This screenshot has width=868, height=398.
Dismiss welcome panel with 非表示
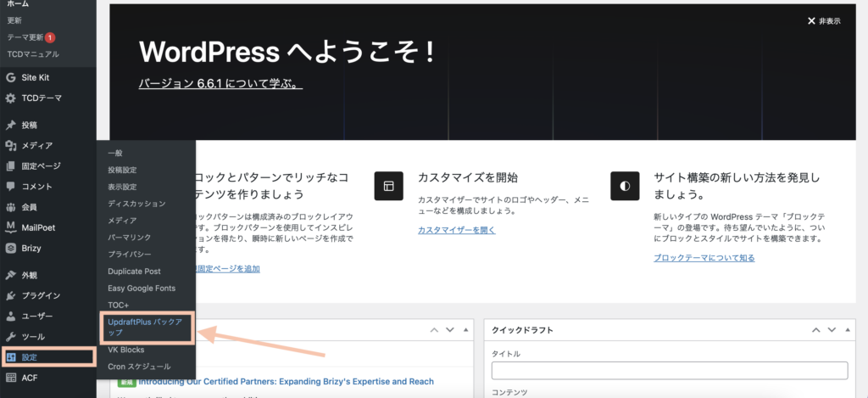824,21
